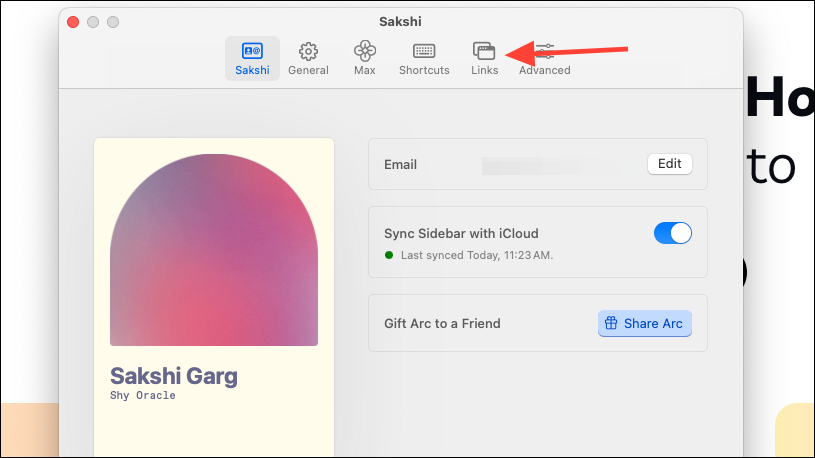
Task: Click the green sync status dot
Action: click(x=389, y=255)
